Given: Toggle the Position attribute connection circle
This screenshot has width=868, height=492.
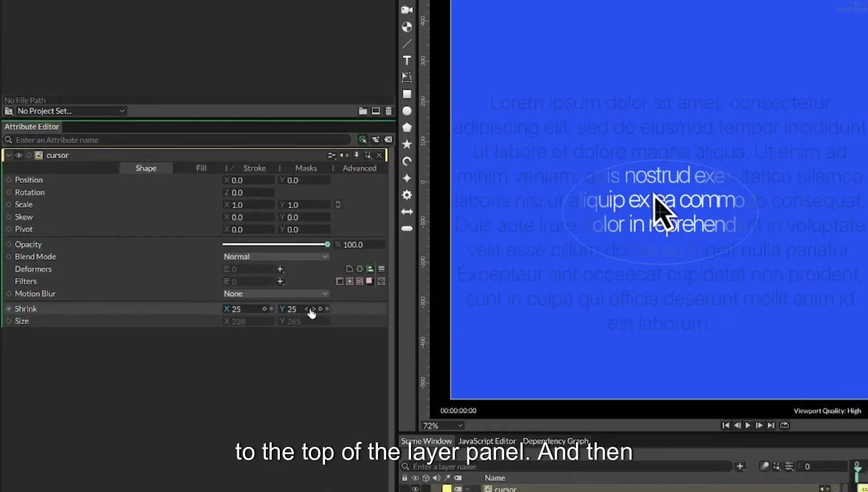Looking at the screenshot, I should (9, 180).
